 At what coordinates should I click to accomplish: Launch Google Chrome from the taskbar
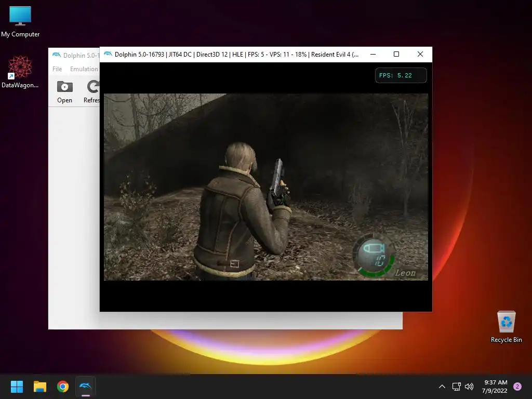click(63, 387)
